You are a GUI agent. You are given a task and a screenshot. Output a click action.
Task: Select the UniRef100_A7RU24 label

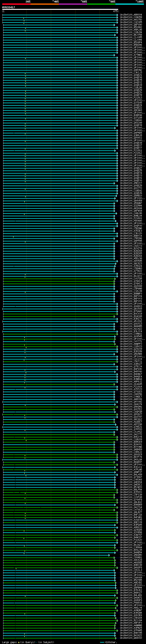pos(131,266)
